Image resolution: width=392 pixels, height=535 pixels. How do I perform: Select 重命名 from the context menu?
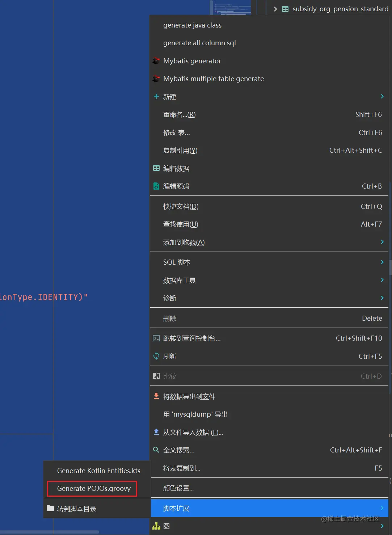coord(269,114)
